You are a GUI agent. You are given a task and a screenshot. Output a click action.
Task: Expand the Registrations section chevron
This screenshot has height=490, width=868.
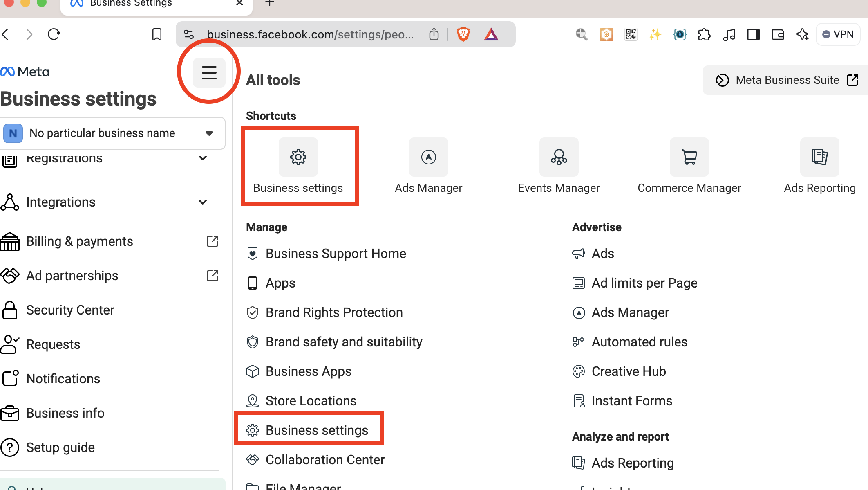tap(203, 158)
